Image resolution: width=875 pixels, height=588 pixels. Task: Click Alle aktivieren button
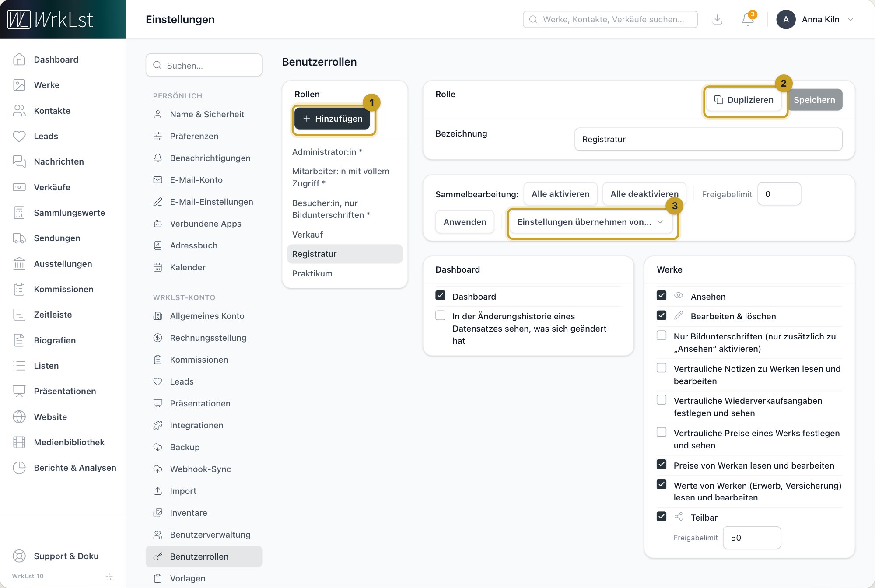[560, 194]
